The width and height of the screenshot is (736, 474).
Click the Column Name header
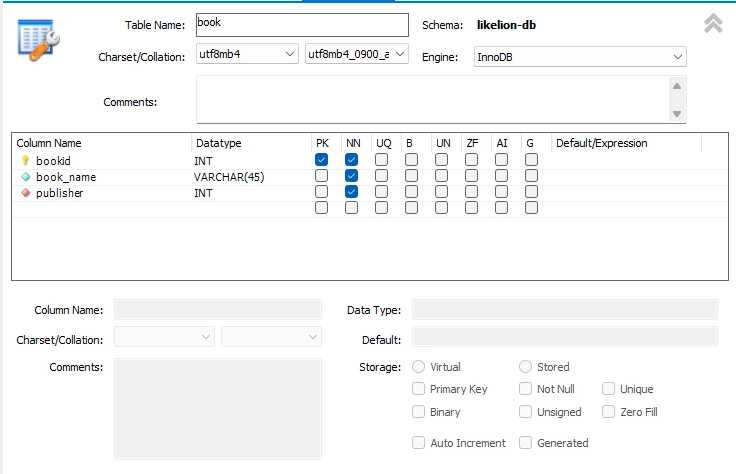click(49, 143)
